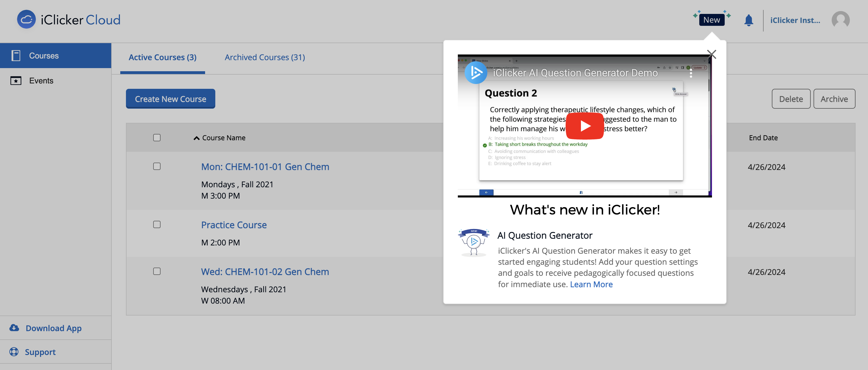Click the Events star icon in sidebar
The image size is (868, 370).
pyautogui.click(x=16, y=81)
